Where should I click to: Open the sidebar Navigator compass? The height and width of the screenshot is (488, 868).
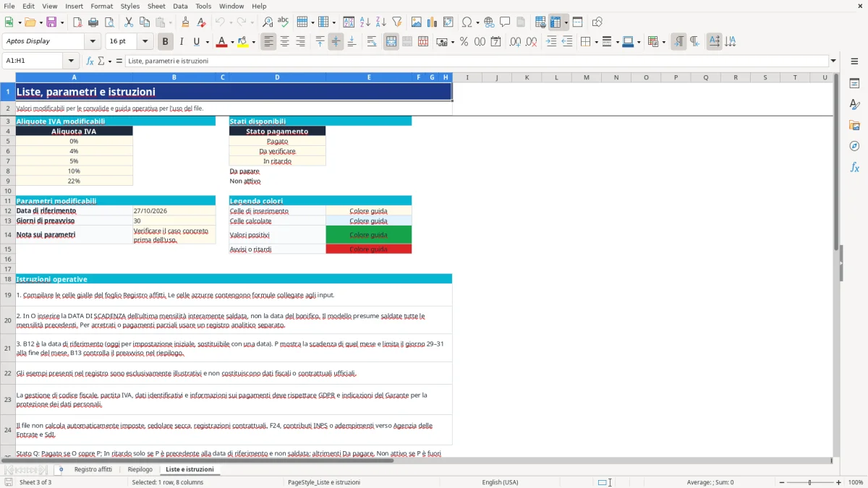[854, 146]
